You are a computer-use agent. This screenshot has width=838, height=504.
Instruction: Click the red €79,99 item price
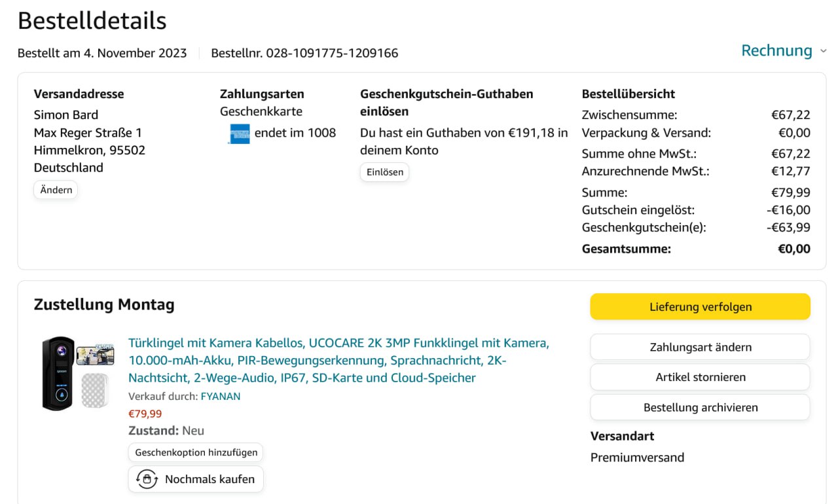(x=145, y=414)
